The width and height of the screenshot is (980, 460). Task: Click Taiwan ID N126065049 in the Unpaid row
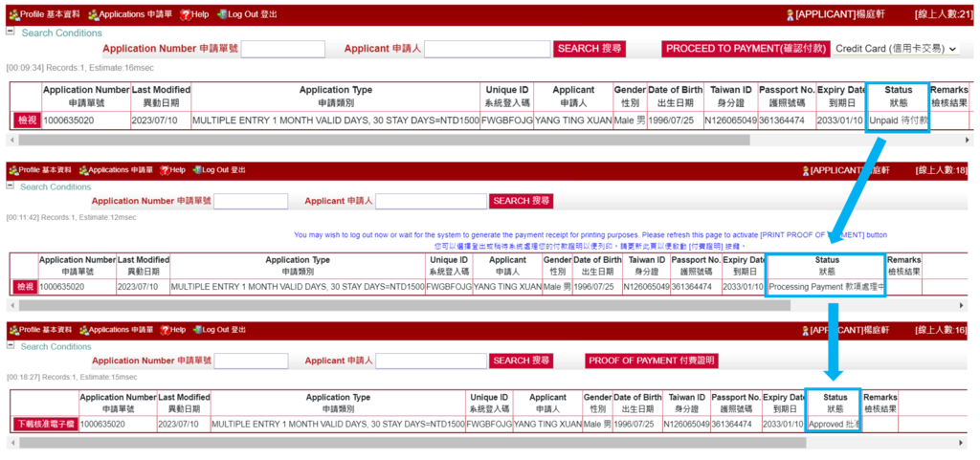pos(730,120)
